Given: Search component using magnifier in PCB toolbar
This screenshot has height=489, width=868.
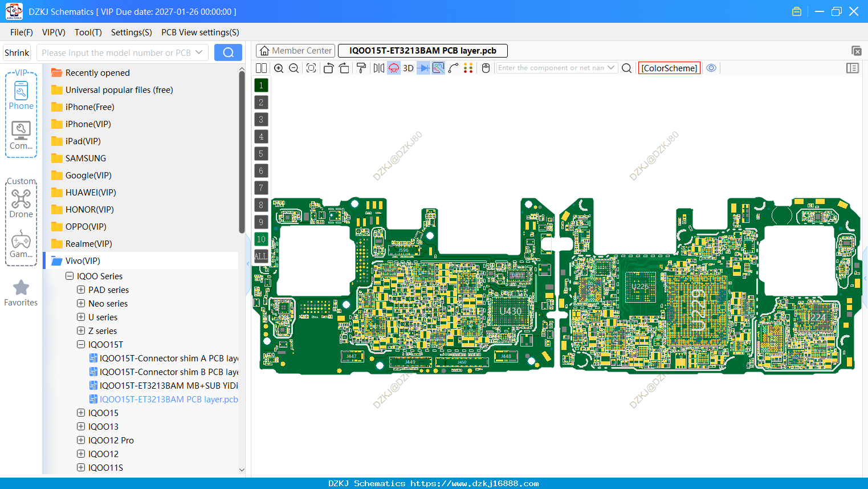Looking at the screenshot, I should pos(626,68).
